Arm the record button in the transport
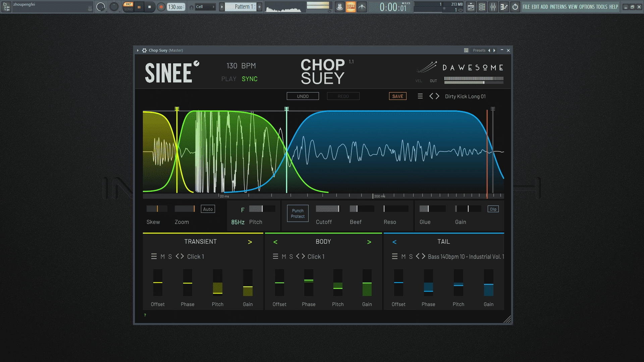This screenshot has height=362, width=644. coord(161,7)
